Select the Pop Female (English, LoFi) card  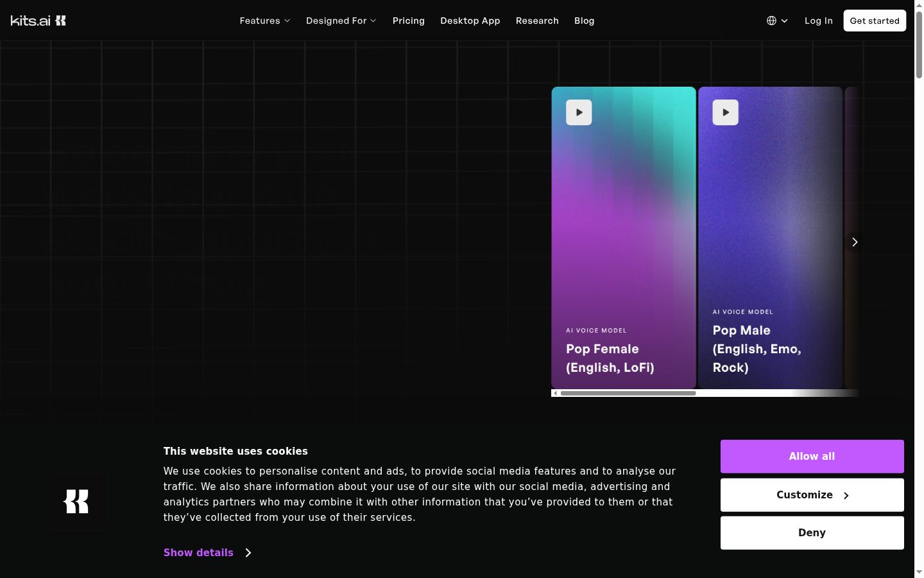click(x=624, y=238)
